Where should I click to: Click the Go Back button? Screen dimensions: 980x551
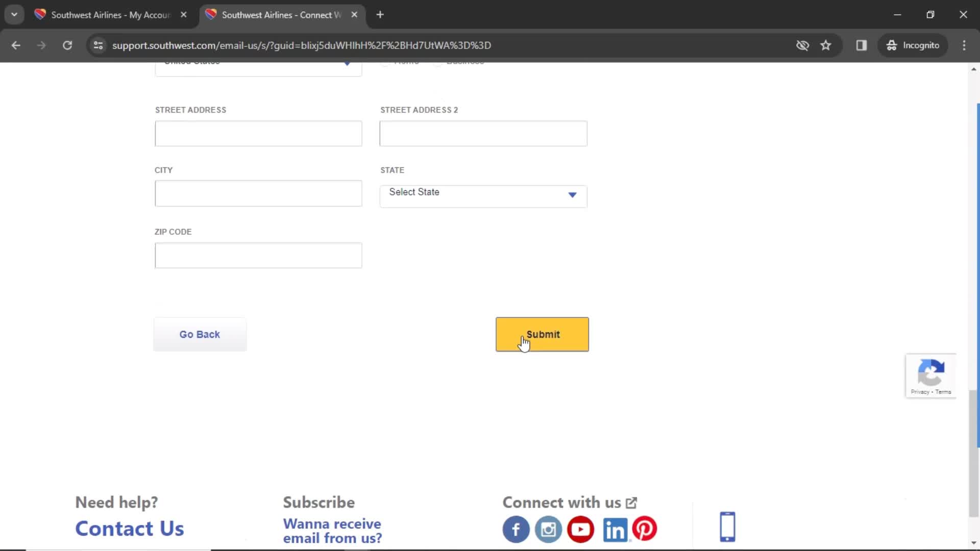(200, 334)
